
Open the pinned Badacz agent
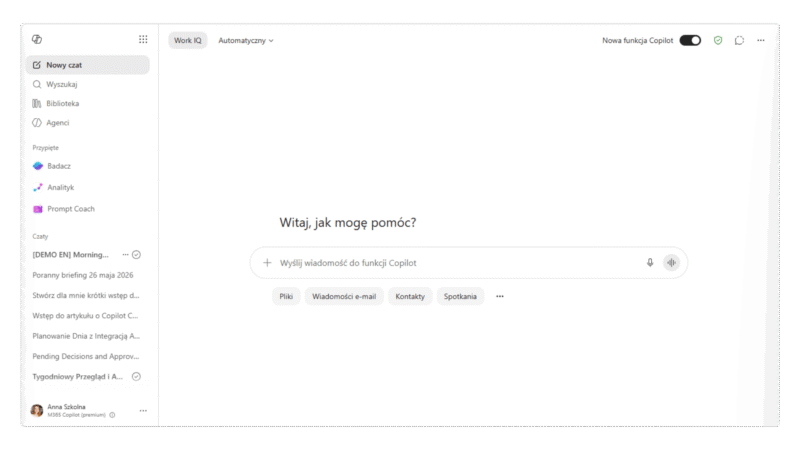click(88, 166)
